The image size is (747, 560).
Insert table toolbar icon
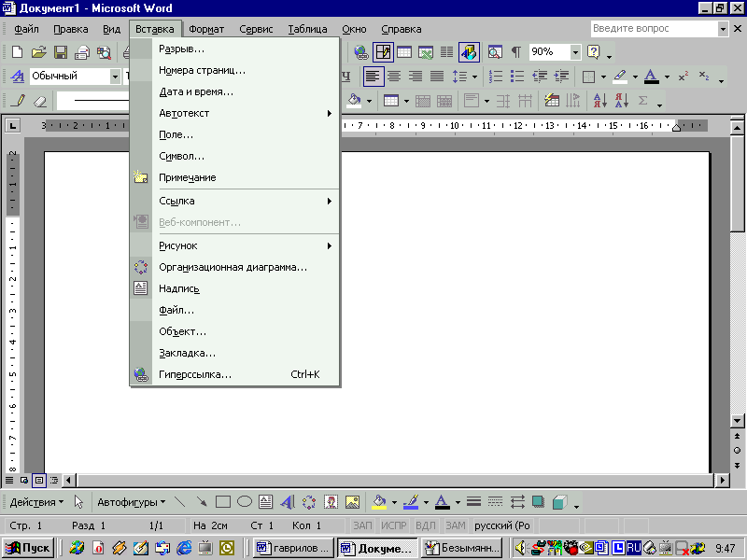[404, 52]
